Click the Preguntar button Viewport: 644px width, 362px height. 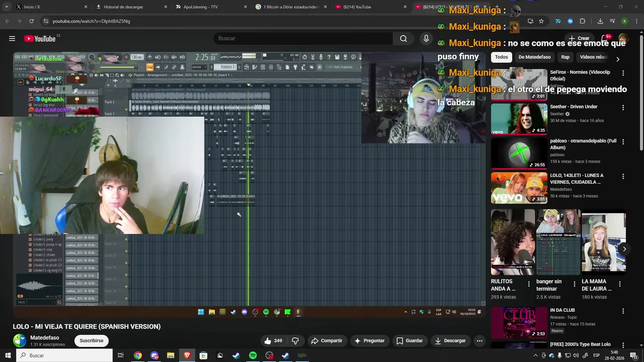click(x=369, y=341)
